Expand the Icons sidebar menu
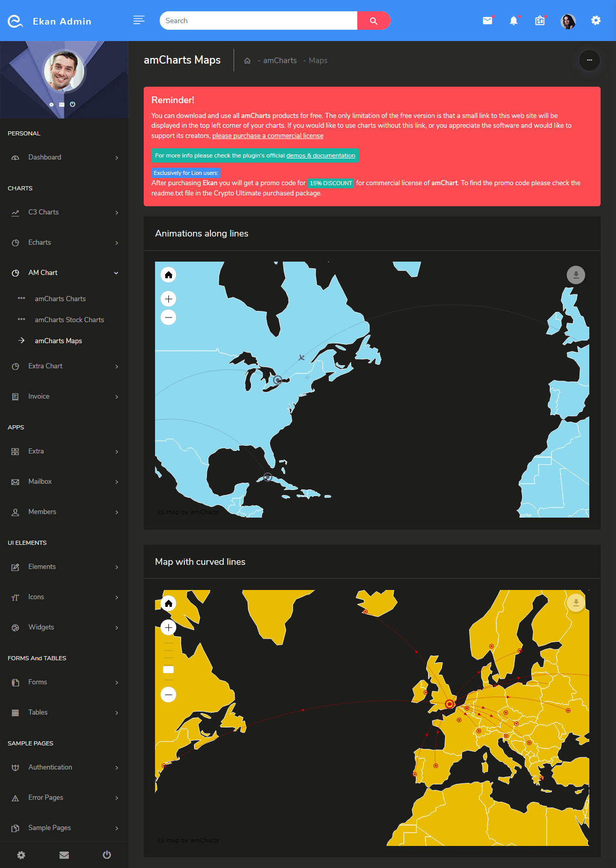616x868 pixels. click(64, 597)
